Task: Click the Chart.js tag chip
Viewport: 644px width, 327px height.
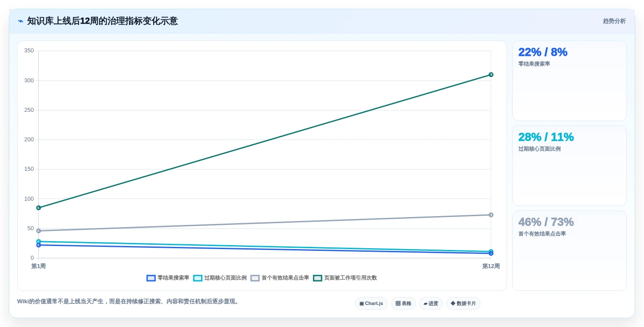Action: tap(371, 304)
